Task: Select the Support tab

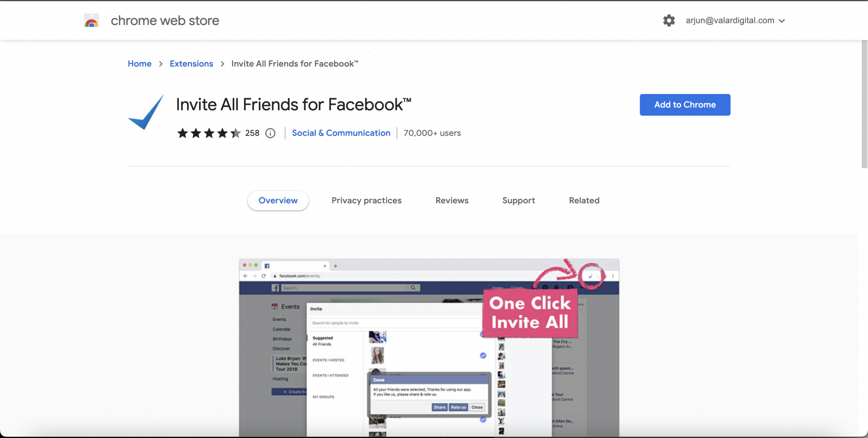Action: pyautogui.click(x=519, y=200)
